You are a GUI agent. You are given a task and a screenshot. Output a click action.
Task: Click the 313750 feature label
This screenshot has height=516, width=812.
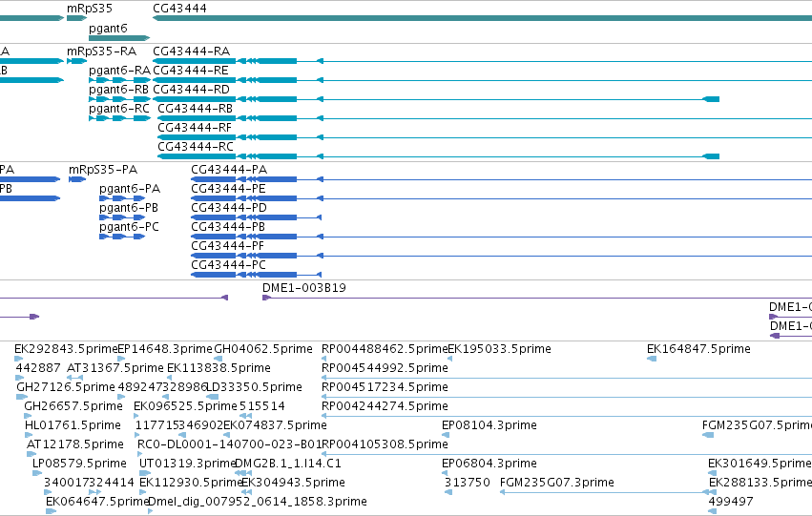click(x=468, y=483)
